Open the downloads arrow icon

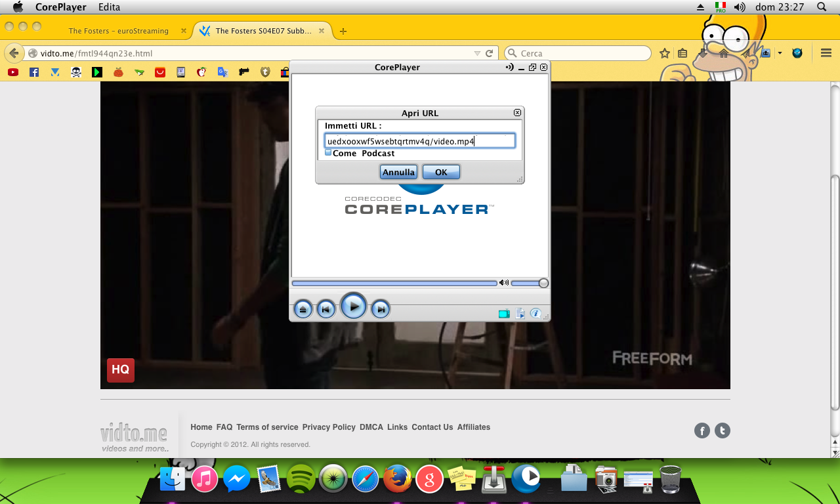703,53
